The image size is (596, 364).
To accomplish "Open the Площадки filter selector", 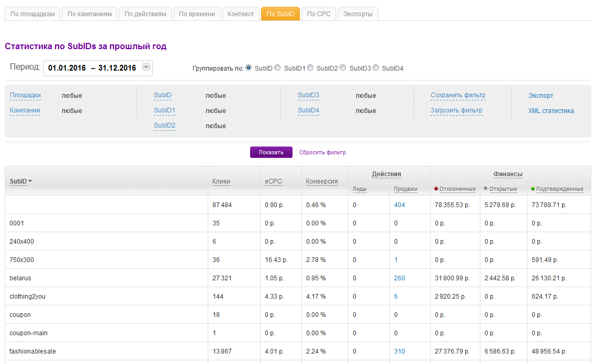I will 25,95.
